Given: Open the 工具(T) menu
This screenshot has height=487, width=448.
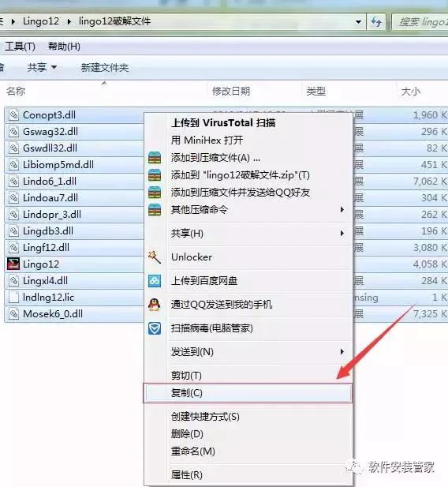Looking at the screenshot, I should pyautogui.click(x=20, y=47).
